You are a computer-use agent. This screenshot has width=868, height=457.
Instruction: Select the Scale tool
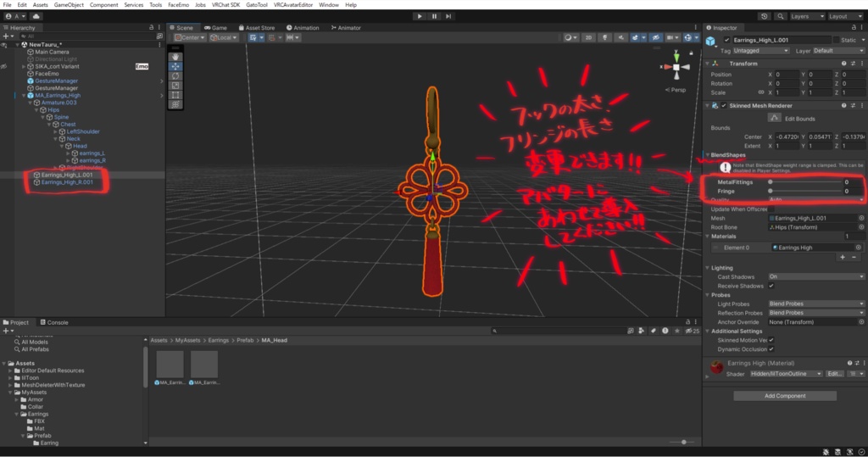tap(175, 86)
